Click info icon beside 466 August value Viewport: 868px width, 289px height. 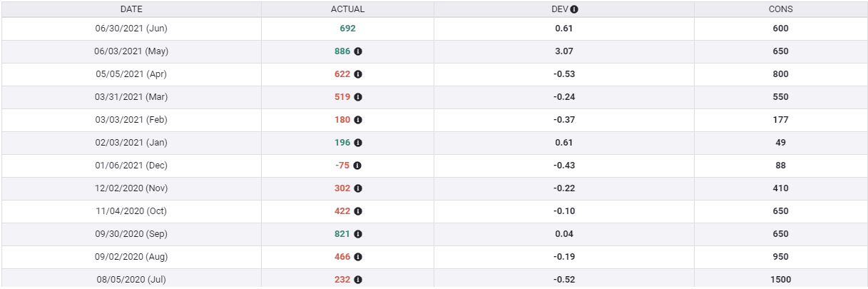(358, 257)
